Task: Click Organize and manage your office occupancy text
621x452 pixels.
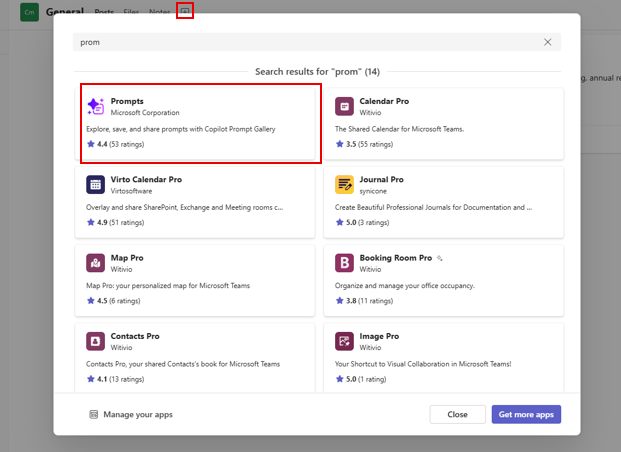Action: point(404,286)
